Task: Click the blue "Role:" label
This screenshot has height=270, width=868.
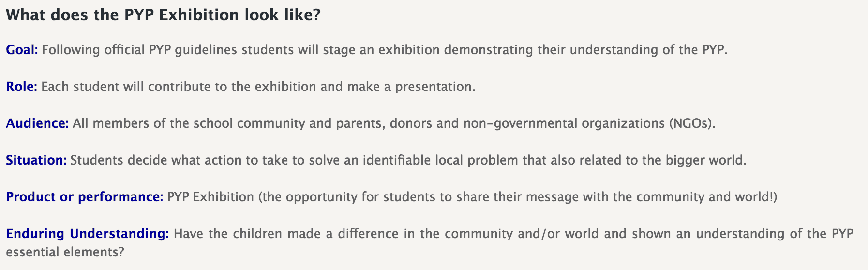Action: pos(21,87)
